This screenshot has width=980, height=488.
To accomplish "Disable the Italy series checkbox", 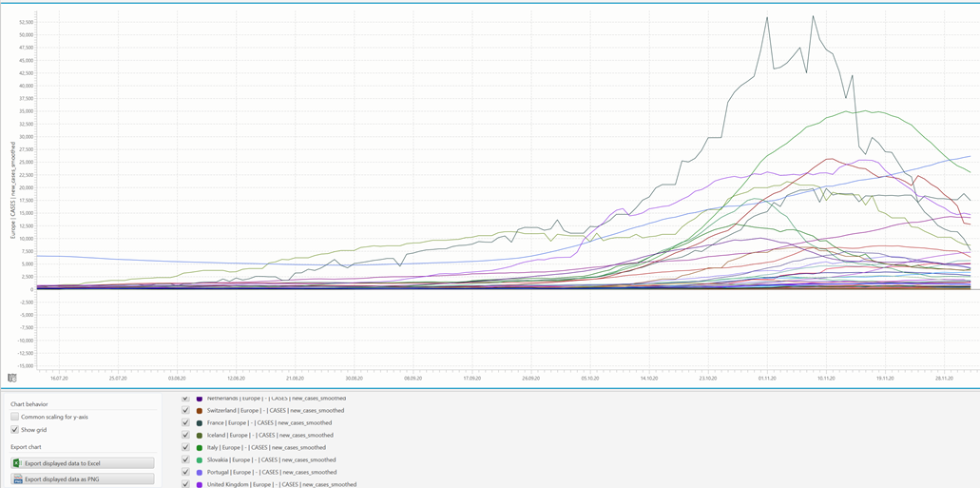I will click(x=185, y=447).
